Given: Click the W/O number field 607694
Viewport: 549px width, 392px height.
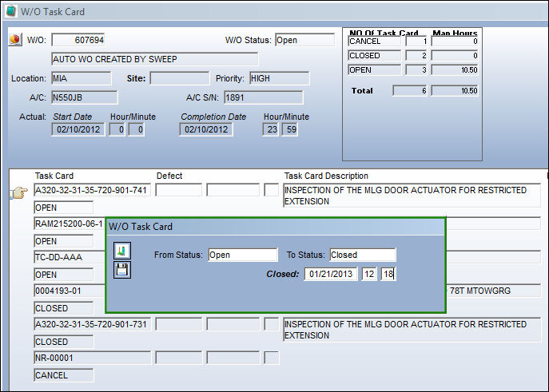Looking at the screenshot, I should pos(78,40).
